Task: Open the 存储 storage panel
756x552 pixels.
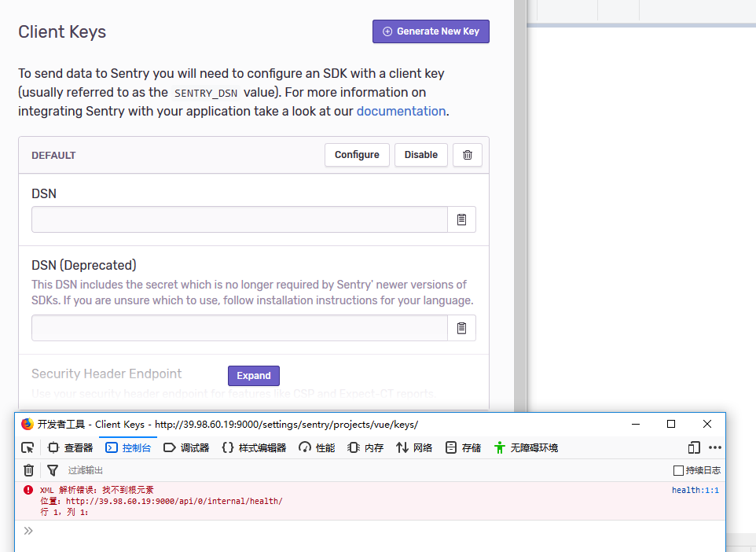Action: click(x=464, y=447)
